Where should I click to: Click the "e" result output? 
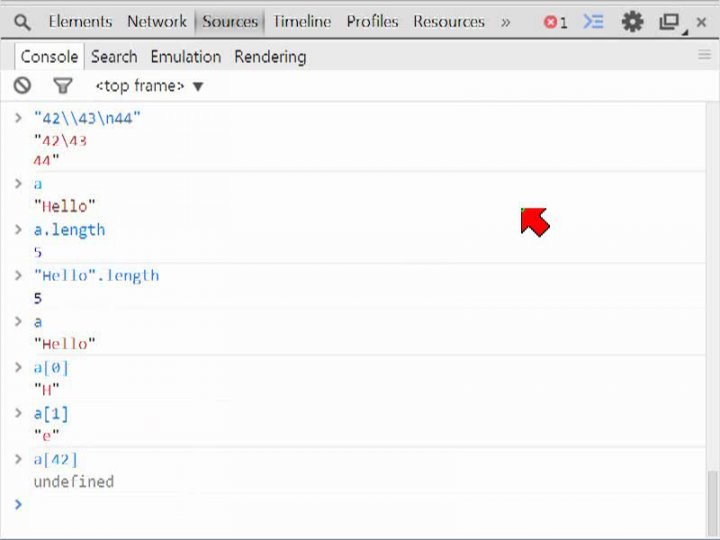[x=46, y=435]
